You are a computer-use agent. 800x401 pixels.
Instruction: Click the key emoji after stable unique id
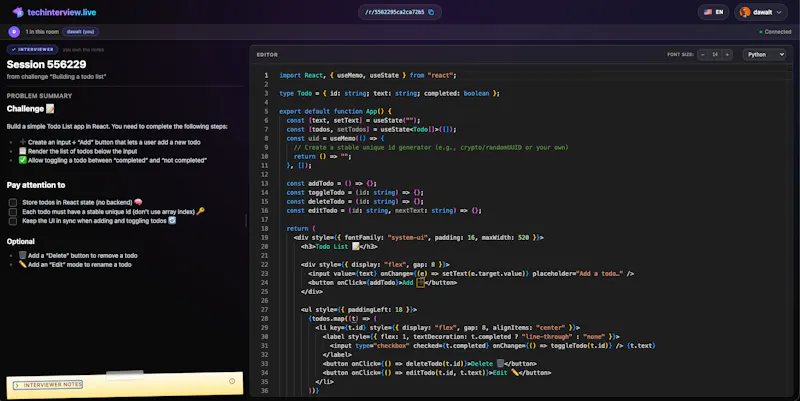tap(201, 211)
